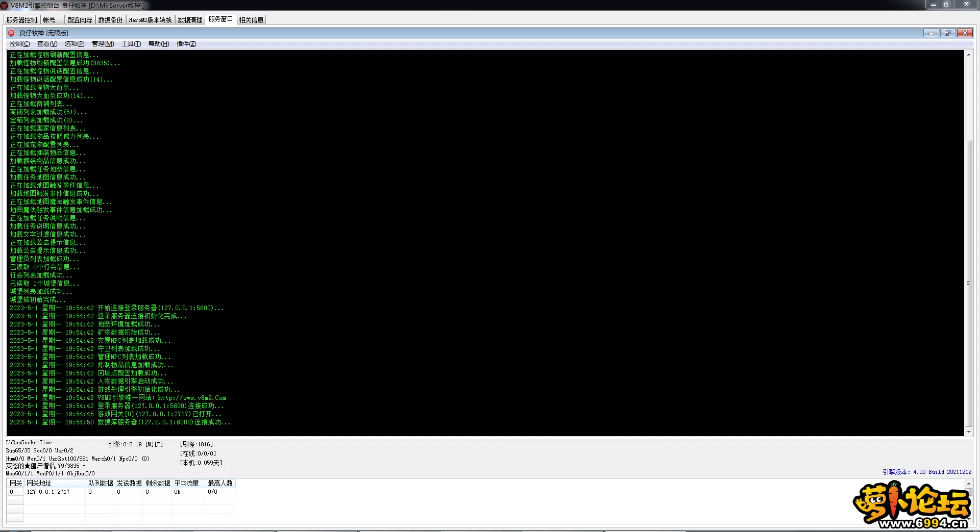Open the 控制(C) menu

(x=19, y=44)
